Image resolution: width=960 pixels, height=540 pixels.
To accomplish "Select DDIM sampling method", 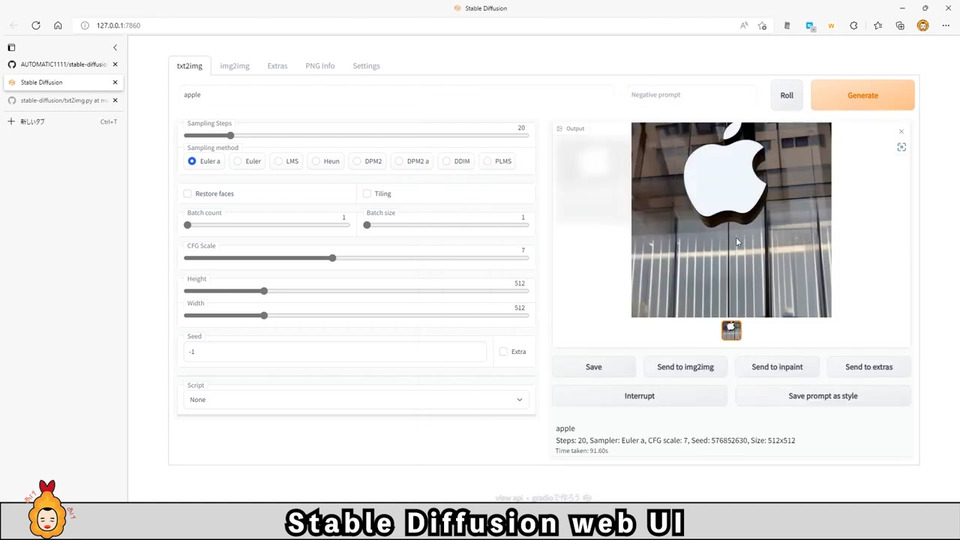I will (456, 161).
